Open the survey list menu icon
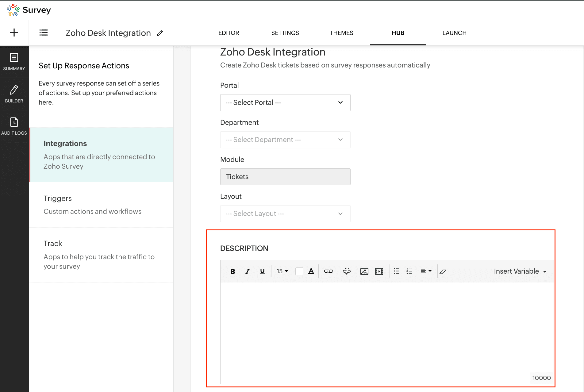584x392 pixels. (x=43, y=33)
